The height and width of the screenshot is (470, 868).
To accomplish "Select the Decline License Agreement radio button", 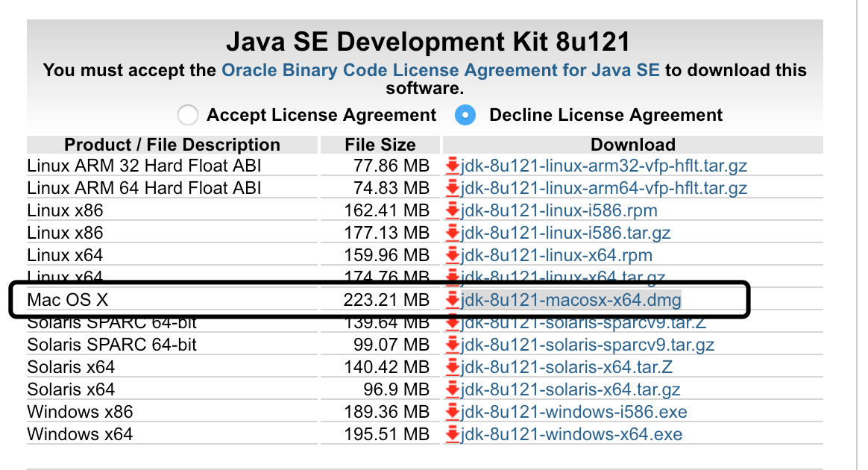I will tap(465, 115).
